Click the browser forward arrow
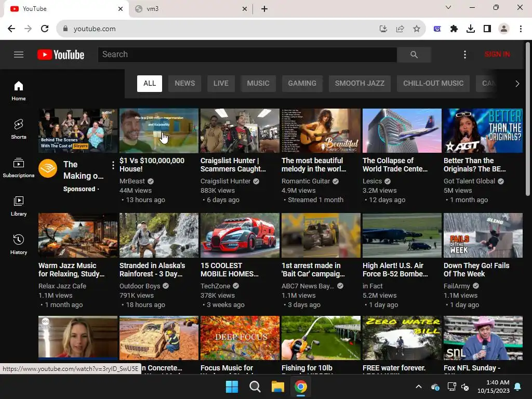The image size is (532, 399). point(28,29)
